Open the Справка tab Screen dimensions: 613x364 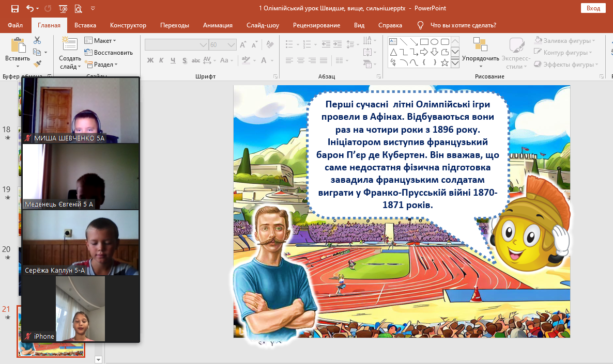tap(390, 25)
